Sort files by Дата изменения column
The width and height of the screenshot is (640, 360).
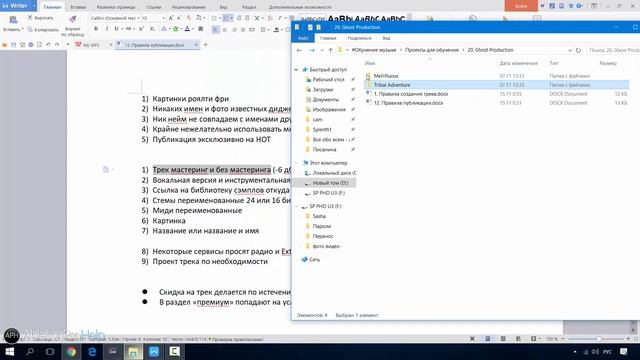[x=518, y=63]
